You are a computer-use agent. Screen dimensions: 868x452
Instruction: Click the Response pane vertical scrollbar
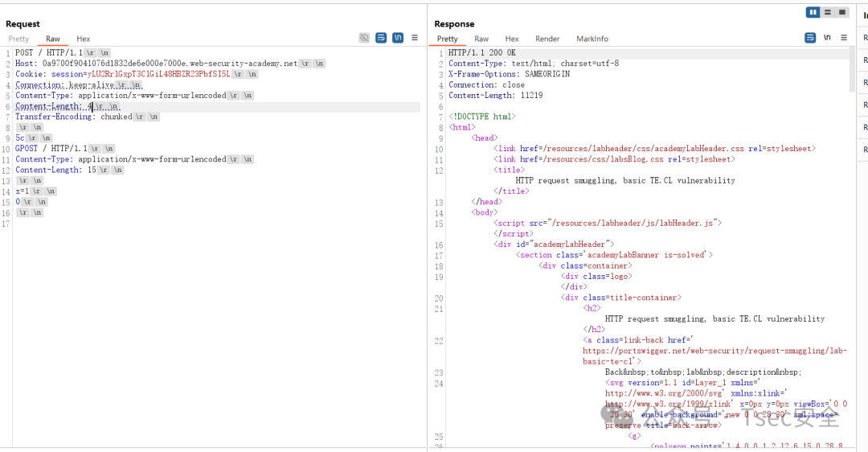(x=852, y=69)
